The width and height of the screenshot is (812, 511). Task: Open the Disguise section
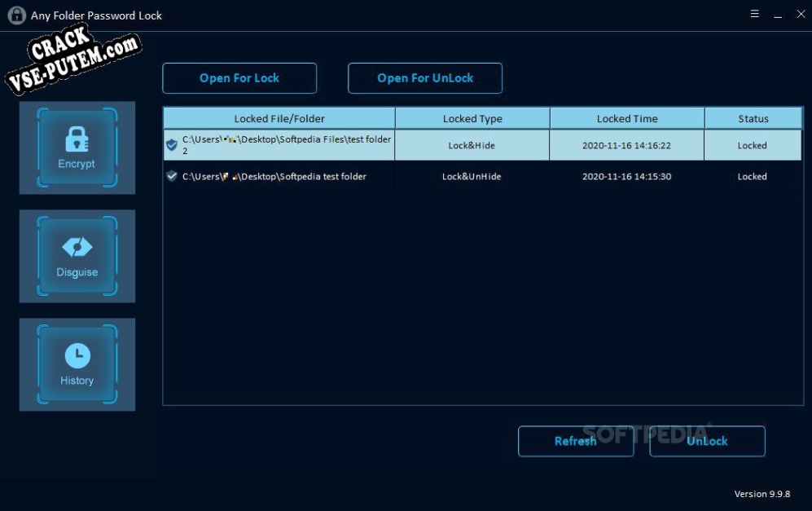(x=77, y=256)
